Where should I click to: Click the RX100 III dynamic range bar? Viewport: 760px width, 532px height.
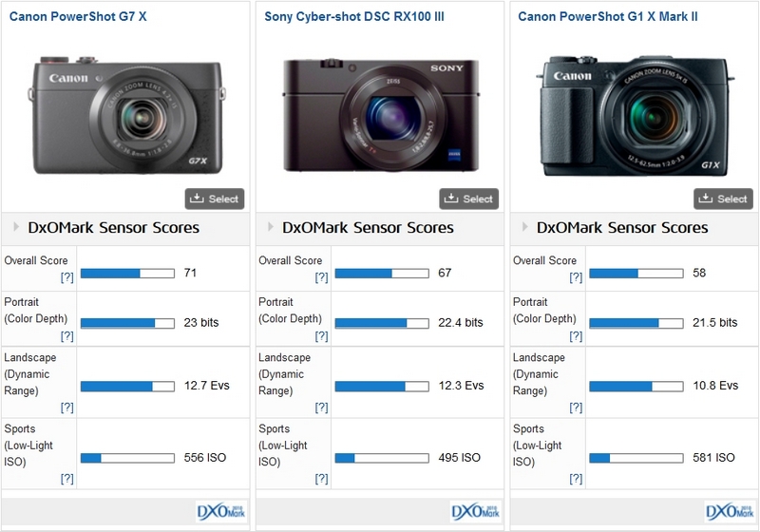382,386
